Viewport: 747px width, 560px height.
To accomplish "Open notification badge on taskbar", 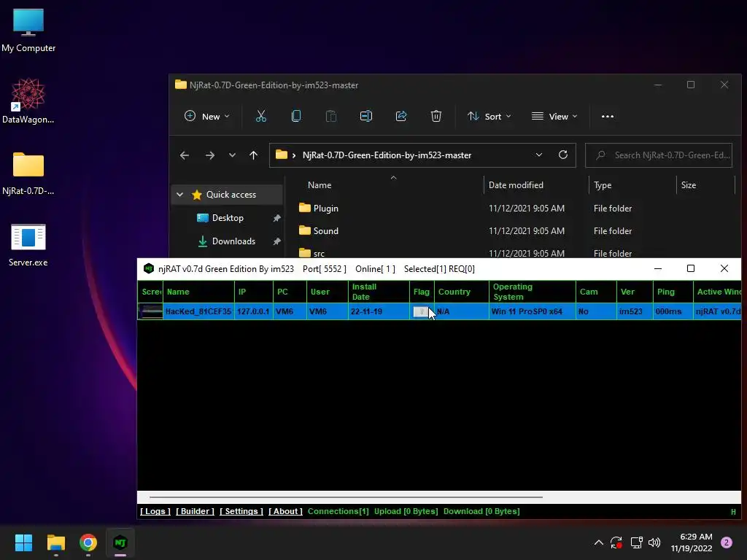I will [727, 542].
